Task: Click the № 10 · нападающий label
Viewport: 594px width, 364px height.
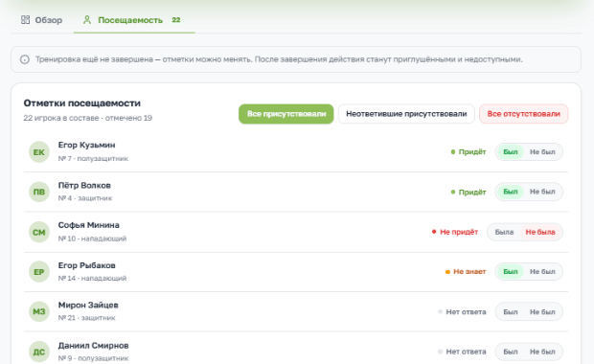Action: pos(92,239)
